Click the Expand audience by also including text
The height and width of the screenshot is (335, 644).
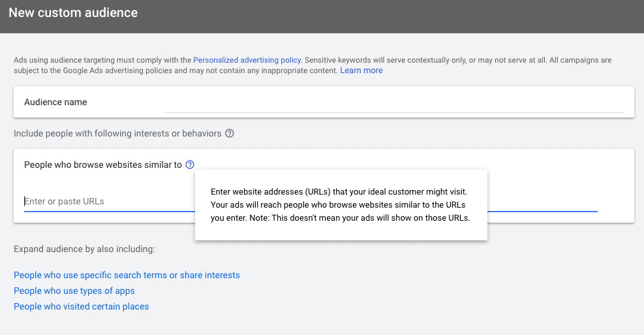[84, 249]
